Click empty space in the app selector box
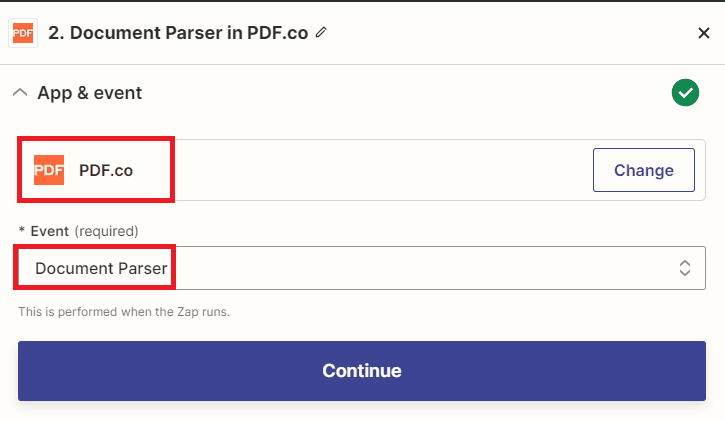Screen dimensions: 725x421 (x=380, y=170)
